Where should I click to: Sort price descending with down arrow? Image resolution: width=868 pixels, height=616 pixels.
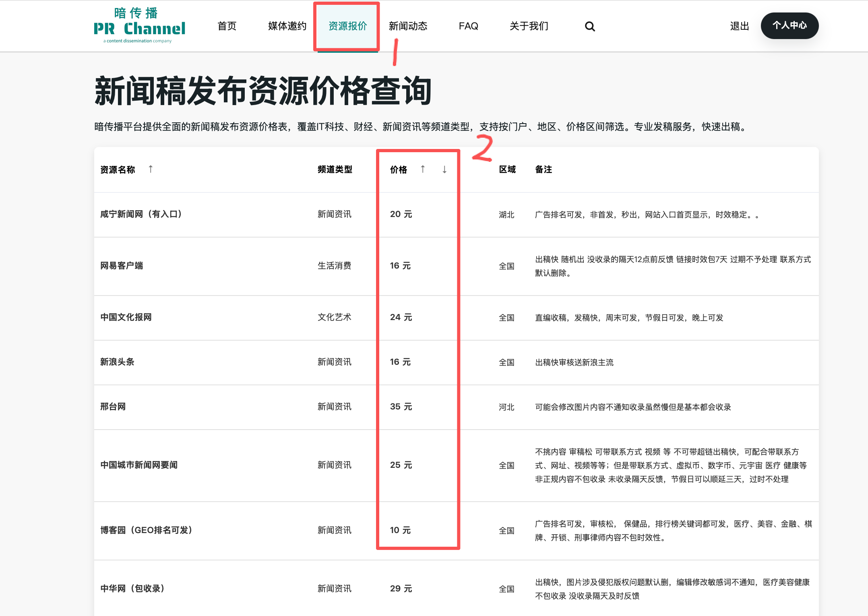pyautogui.click(x=444, y=170)
